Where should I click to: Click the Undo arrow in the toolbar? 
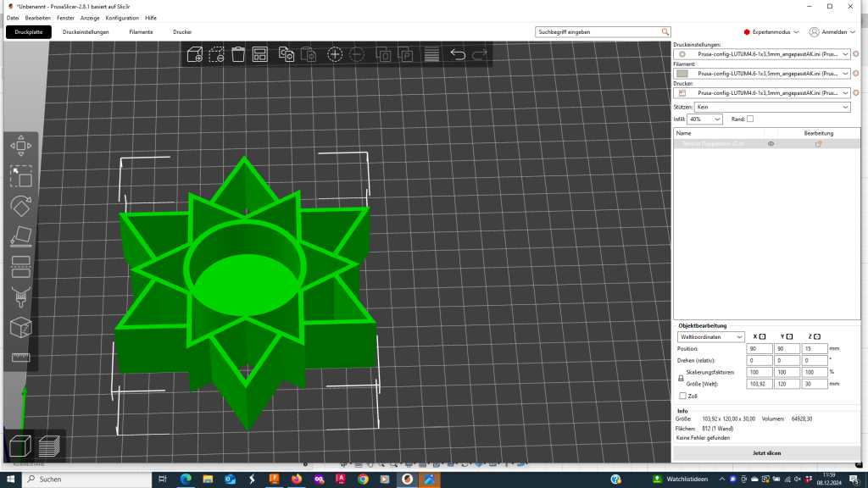point(458,54)
